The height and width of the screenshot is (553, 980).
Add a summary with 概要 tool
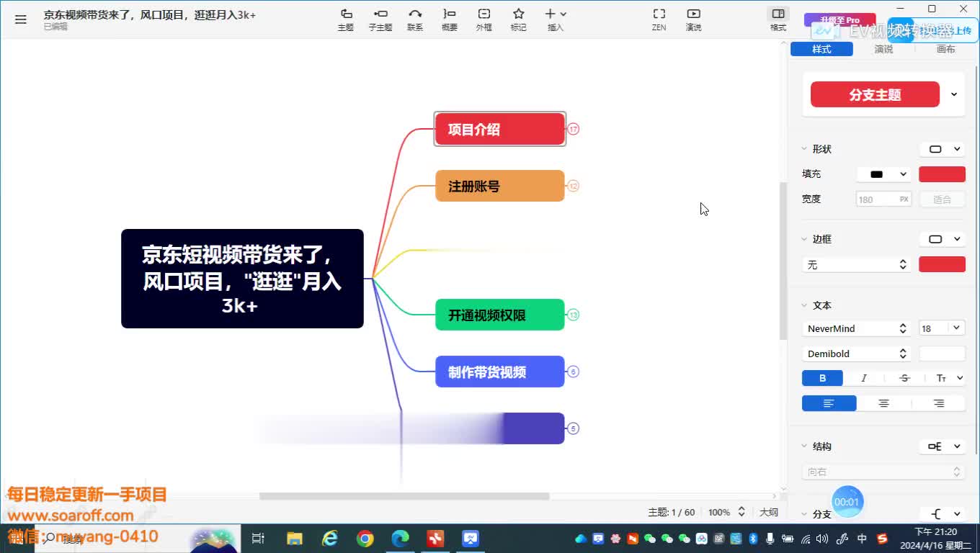[x=450, y=19]
